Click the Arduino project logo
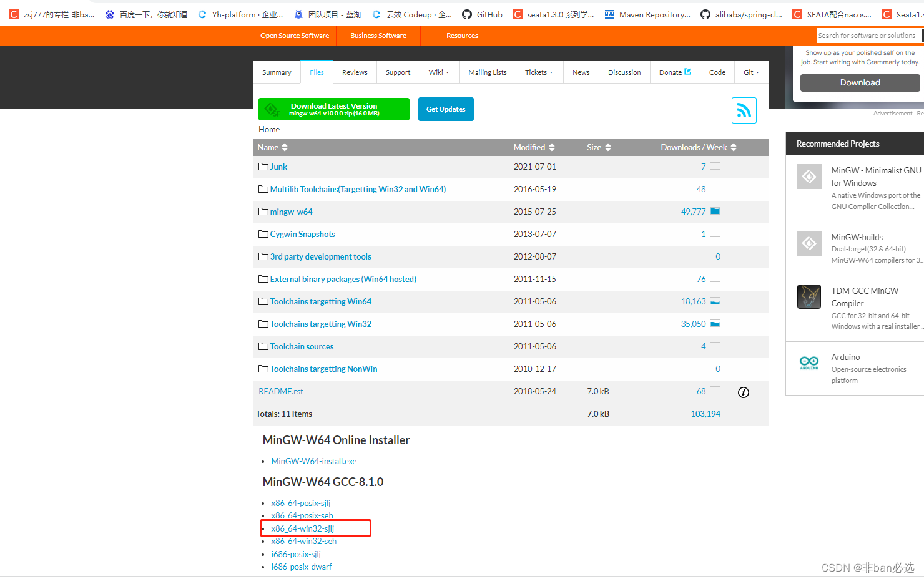Image resolution: width=924 pixels, height=579 pixels. click(x=809, y=362)
